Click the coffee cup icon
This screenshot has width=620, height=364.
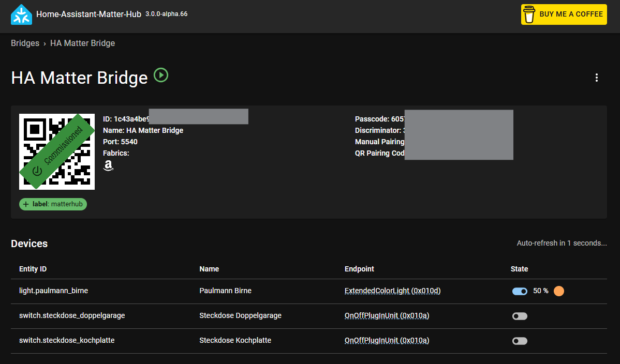[x=529, y=14]
